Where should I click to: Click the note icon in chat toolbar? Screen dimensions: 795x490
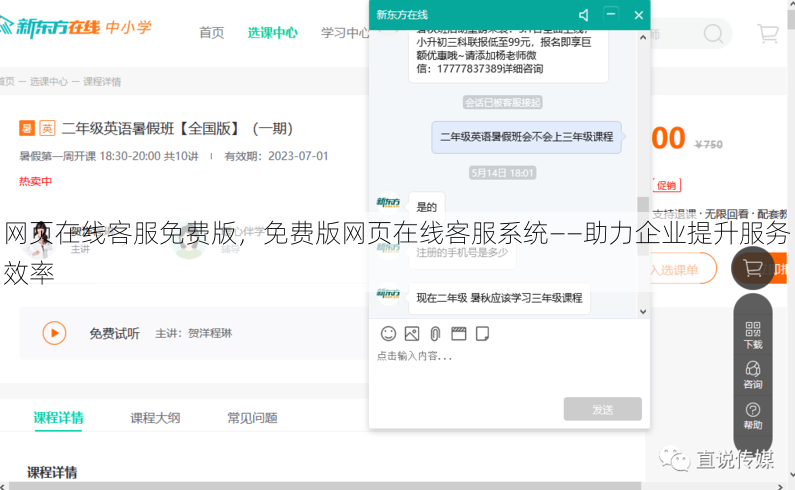click(482, 333)
